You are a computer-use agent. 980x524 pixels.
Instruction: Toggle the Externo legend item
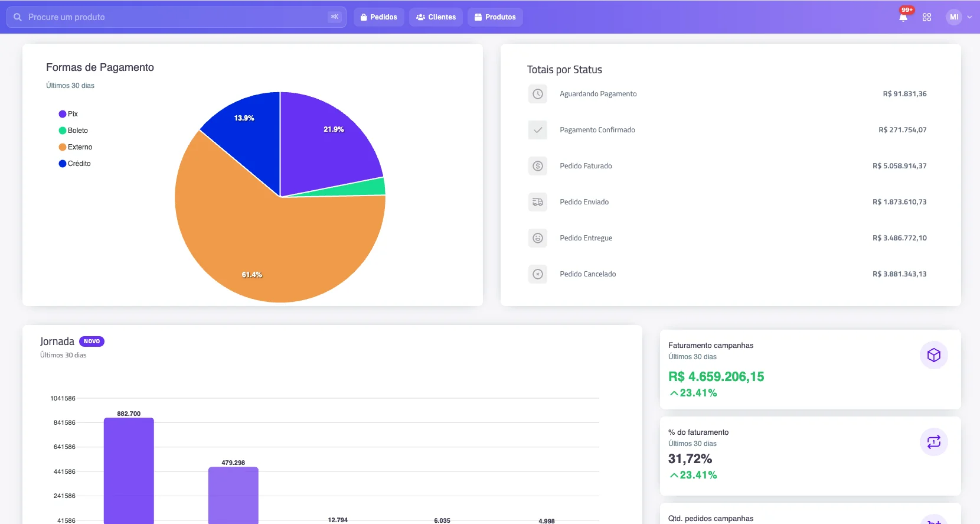pos(76,147)
